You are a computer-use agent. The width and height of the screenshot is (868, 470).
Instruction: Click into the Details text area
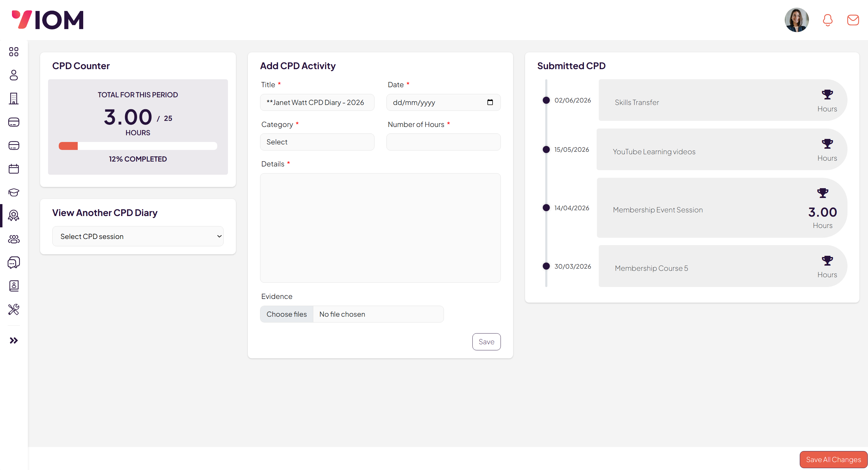click(380, 228)
